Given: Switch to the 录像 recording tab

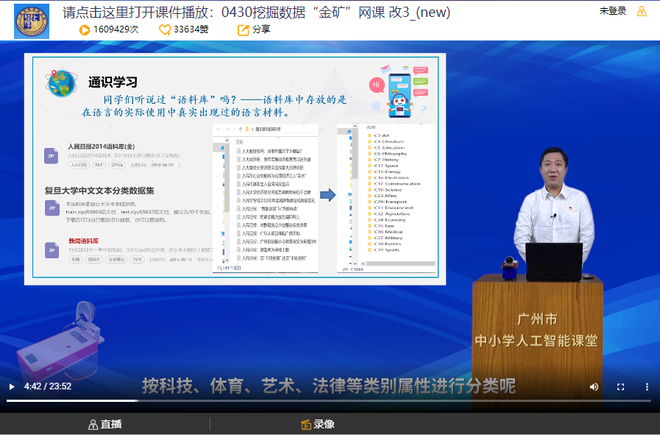Looking at the screenshot, I should (317, 424).
